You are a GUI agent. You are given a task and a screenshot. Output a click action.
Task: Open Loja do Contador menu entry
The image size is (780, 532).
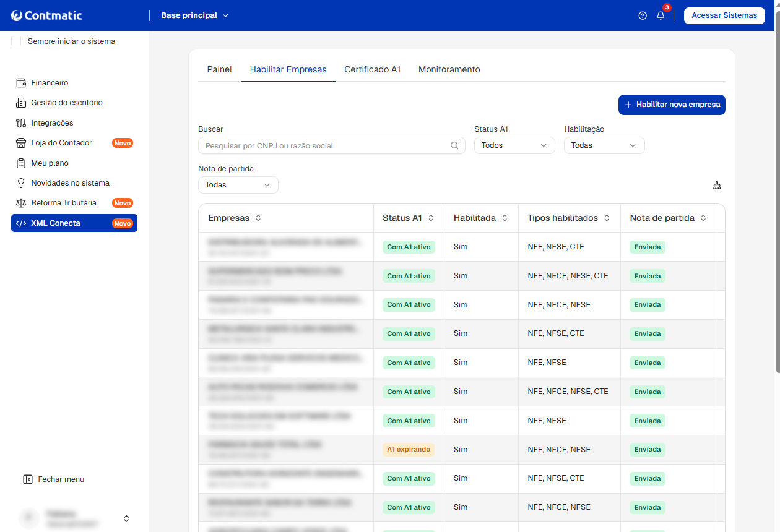[74, 143]
